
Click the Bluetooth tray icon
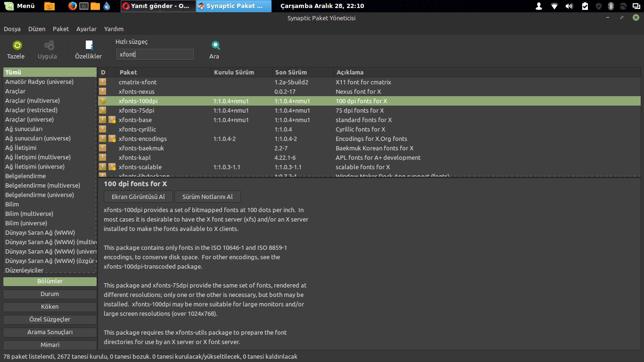(611, 6)
